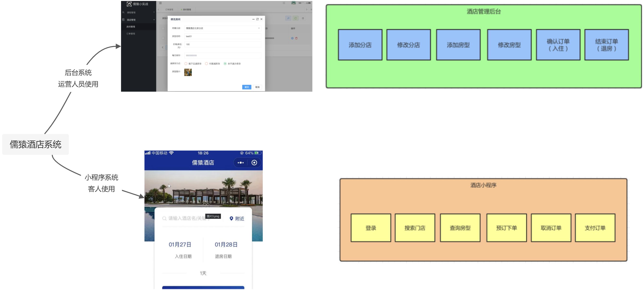Image resolution: width=644 pixels, height=290 pixels.
Task: Select the 拍下立减库存 radio option
Action: coord(186,64)
